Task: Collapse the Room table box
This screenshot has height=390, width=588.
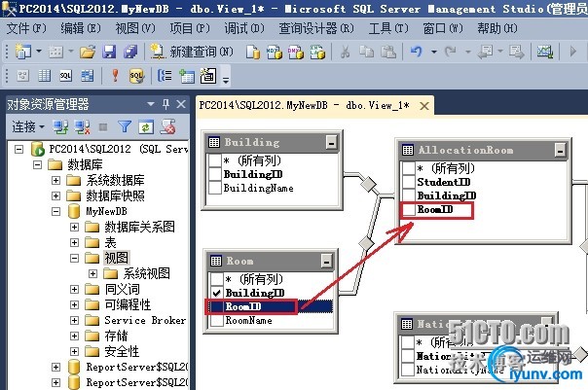Action: pos(326,261)
